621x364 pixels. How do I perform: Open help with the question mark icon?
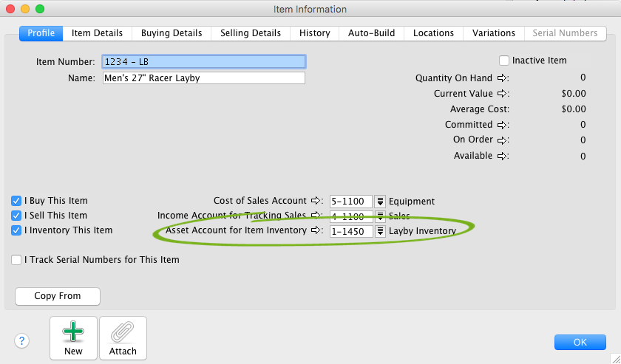(x=22, y=340)
